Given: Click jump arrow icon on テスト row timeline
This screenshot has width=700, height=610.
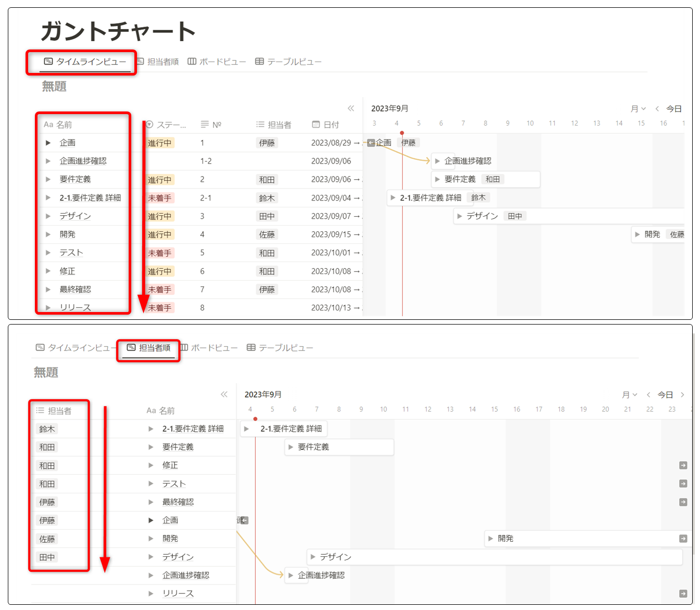Looking at the screenshot, I should [x=683, y=484].
